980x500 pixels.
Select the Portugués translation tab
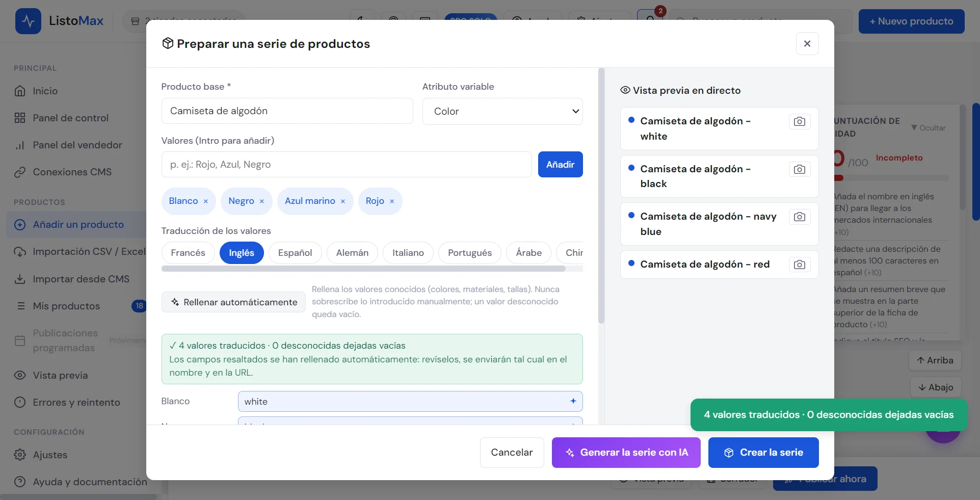click(x=470, y=253)
